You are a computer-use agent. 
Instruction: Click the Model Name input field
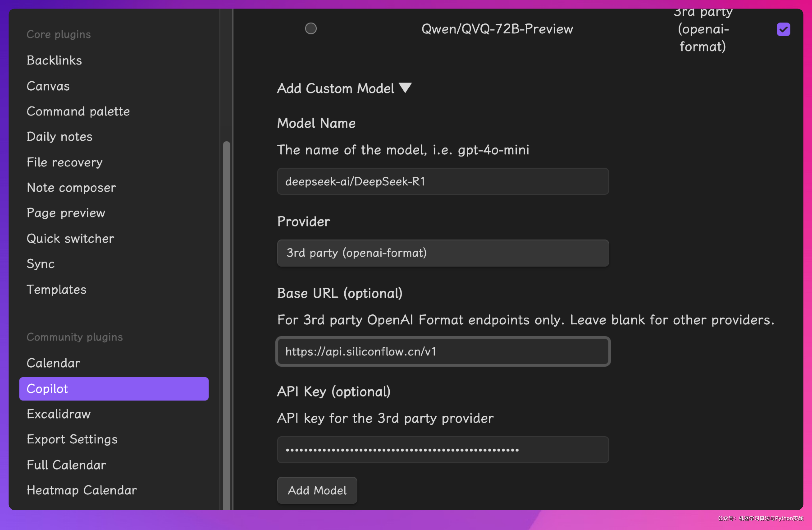(442, 181)
